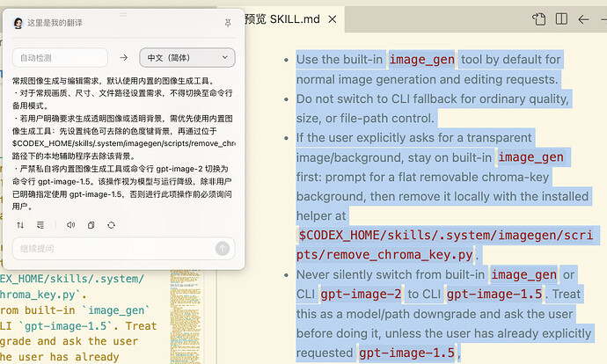Split the editor to the right
The image size is (607, 364).
tap(561, 19)
